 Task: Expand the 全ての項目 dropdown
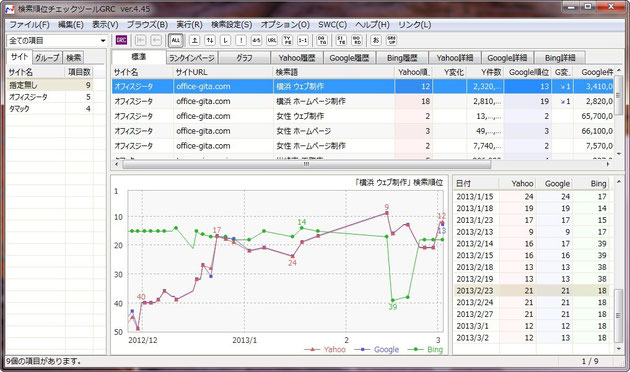[x=57, y=41]
